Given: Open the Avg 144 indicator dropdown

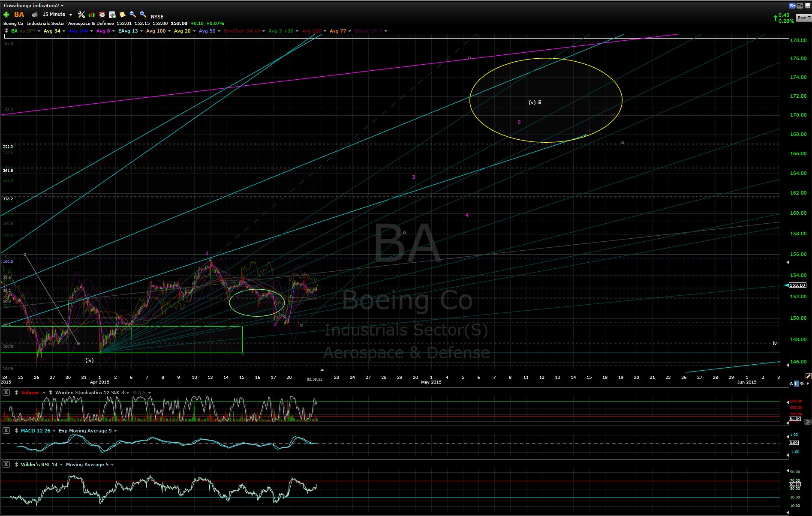Looking at the screenshot, I should click(x=92, y=31).
